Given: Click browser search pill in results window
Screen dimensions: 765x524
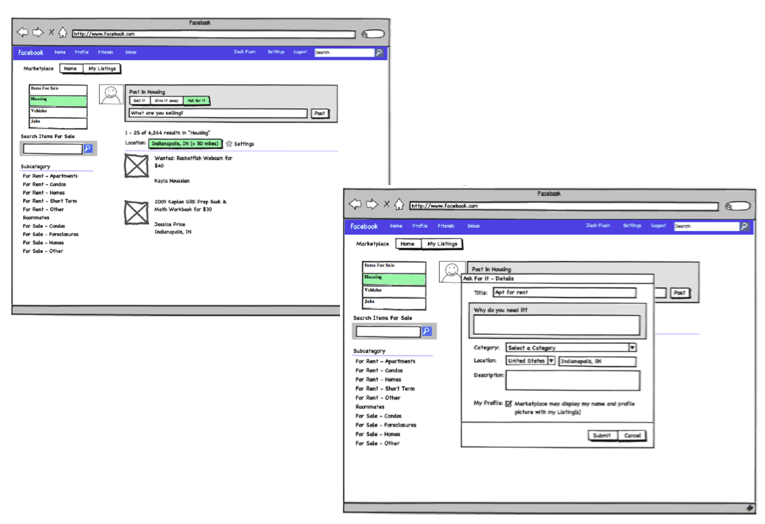Looking at the screenshot, I should point(373,34).
